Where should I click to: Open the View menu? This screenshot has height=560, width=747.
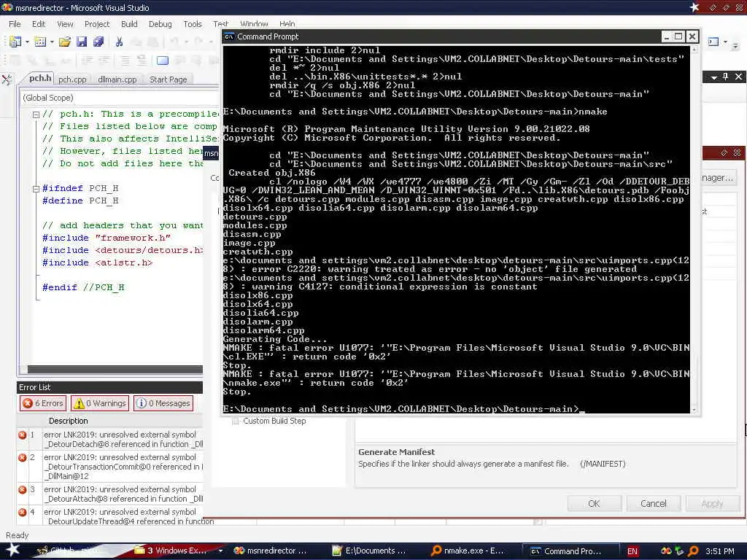point(65,24)
